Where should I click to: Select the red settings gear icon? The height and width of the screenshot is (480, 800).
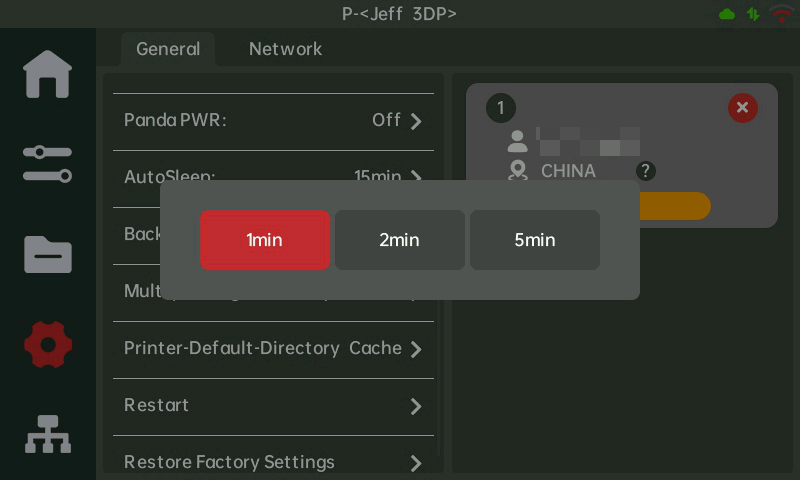coord(48,345)
